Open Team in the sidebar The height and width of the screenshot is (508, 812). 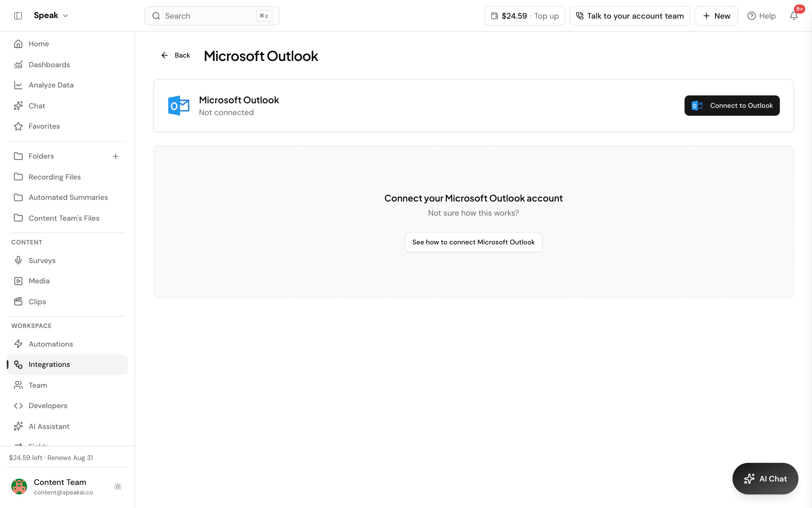click(67, 385)
